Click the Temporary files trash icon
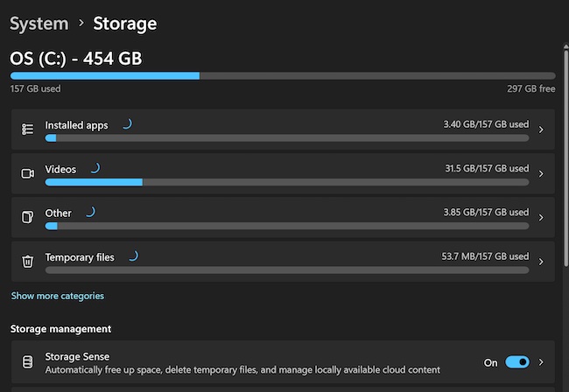This screenshot has width=569, height=392. click(x=28, y=261)
